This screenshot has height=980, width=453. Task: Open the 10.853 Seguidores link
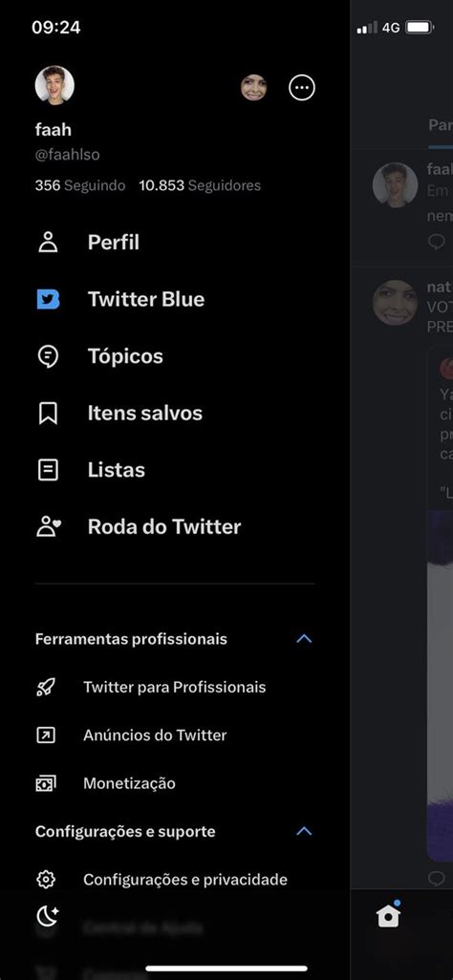(x=200, y=185)
